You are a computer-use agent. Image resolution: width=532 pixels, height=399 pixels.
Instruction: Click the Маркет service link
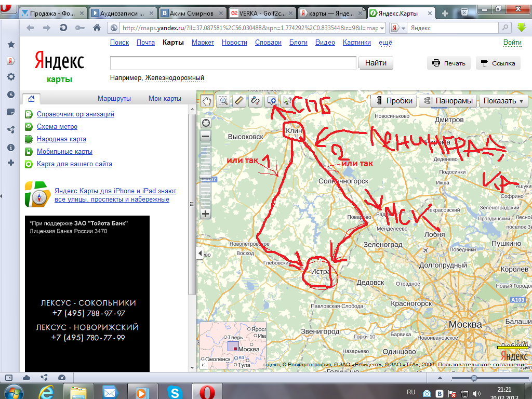(203, 43)
